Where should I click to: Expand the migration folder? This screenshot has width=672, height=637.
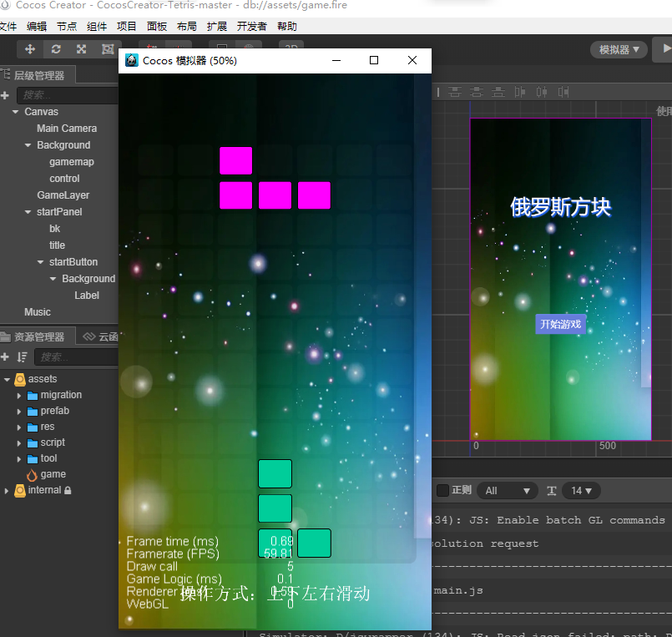19,396
